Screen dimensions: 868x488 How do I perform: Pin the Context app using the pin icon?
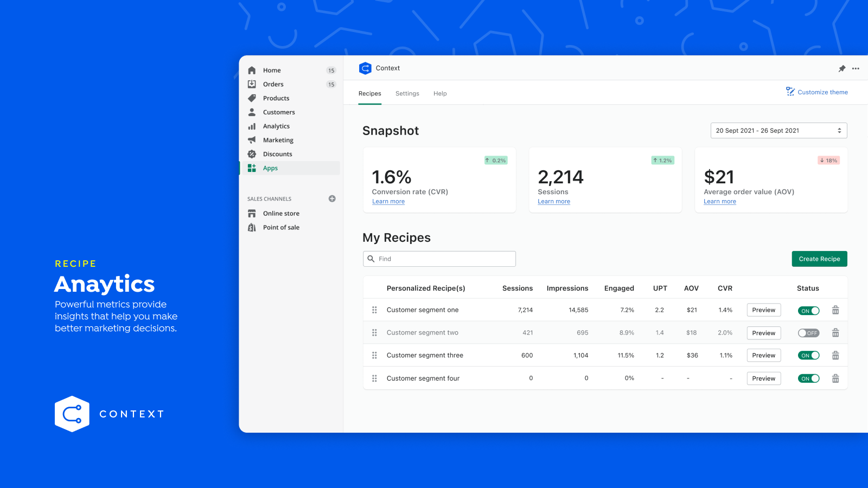point(842,68)
